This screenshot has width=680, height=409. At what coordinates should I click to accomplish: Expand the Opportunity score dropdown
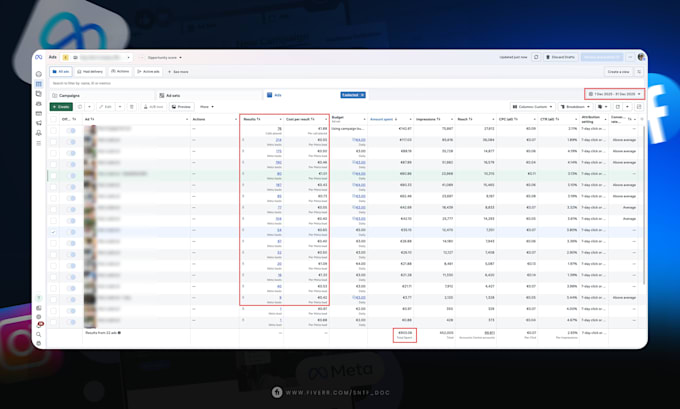click(164, 57)
